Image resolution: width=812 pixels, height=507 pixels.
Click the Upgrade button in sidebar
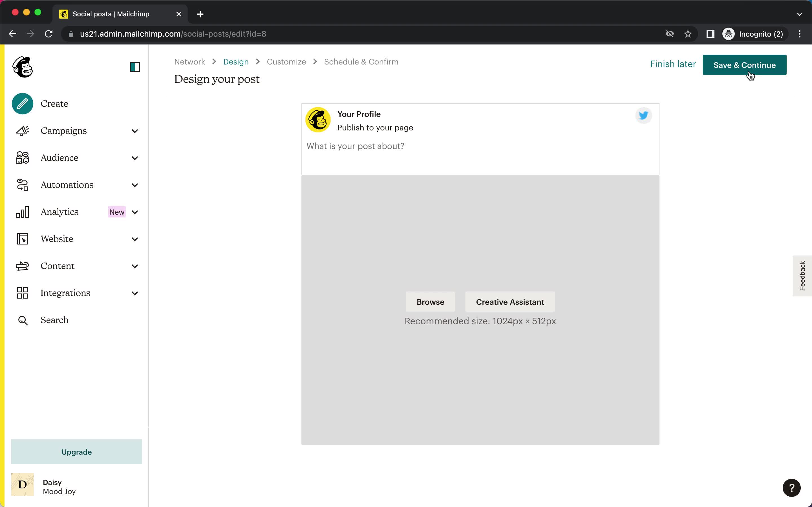click(x=77, y=452)
